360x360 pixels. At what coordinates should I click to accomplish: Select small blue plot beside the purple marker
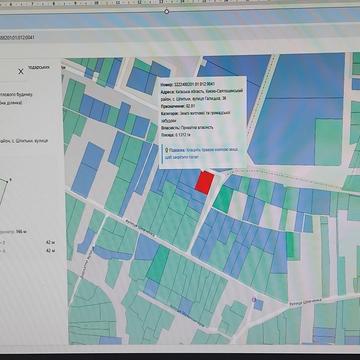tap(259, 305)
